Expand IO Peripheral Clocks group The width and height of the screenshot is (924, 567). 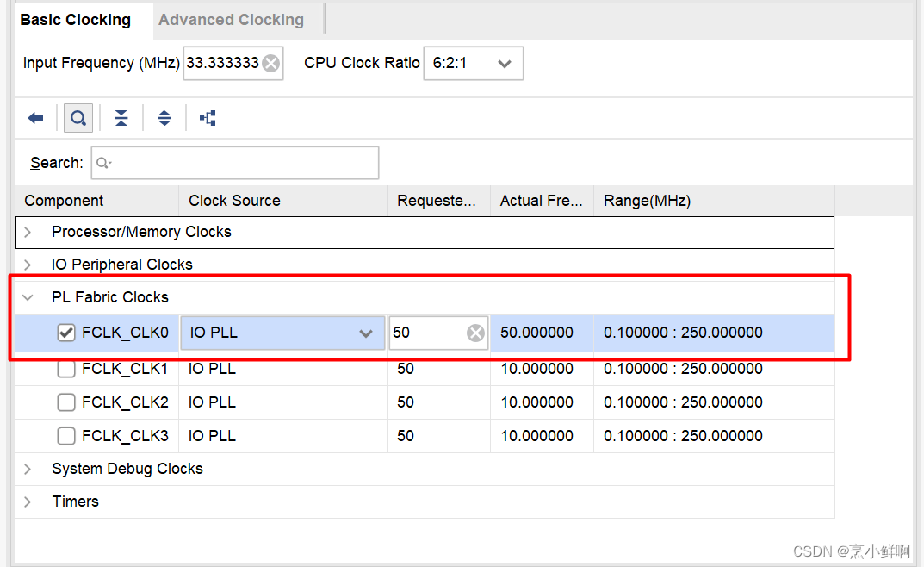pyautogui.click(x=28, y=265)
